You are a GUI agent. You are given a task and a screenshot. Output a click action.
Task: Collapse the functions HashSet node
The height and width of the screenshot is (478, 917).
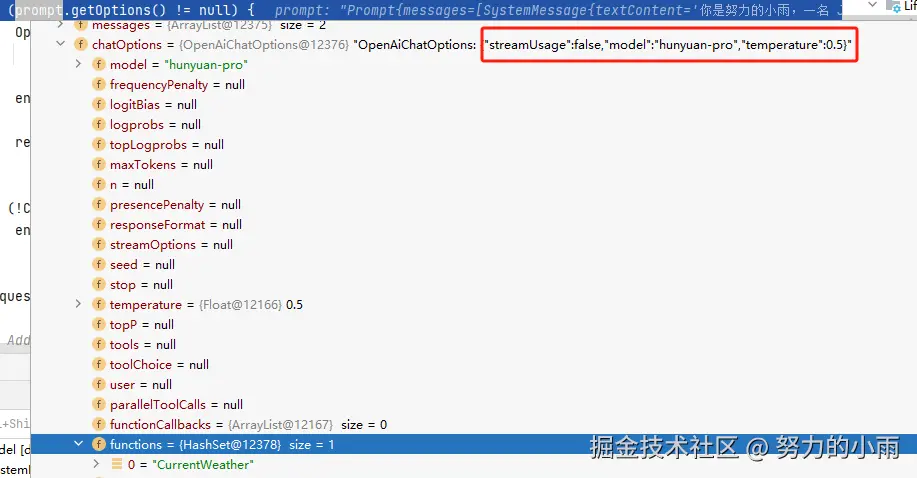(78, 444)
